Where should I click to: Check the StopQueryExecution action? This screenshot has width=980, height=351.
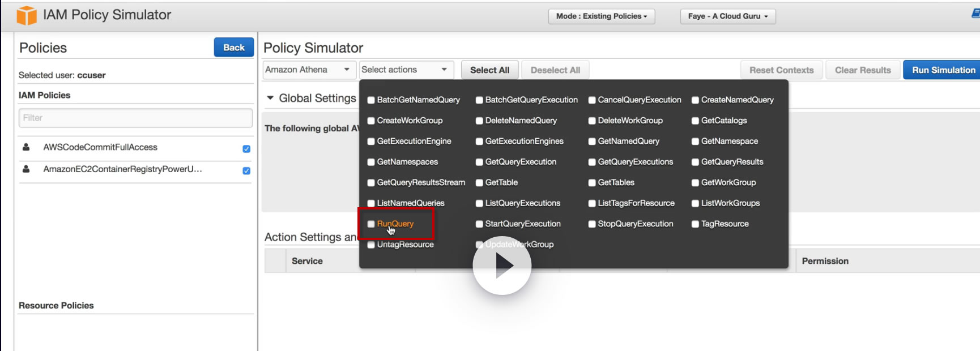pos(592,224)
